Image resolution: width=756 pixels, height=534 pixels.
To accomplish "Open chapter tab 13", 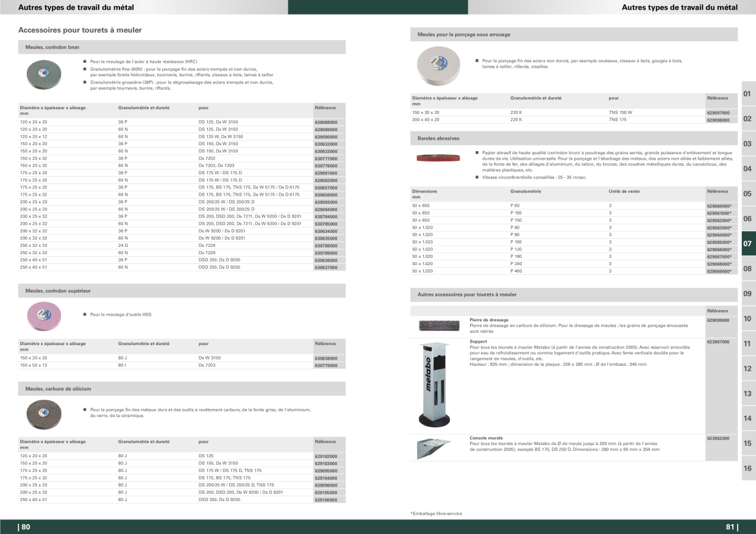I will click(x=748, y=394).
